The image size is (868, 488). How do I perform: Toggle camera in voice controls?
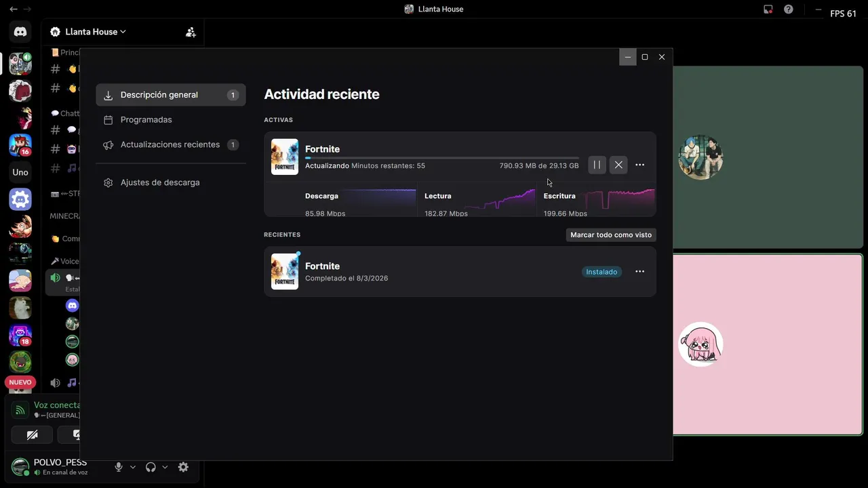(x=32, y=435)
